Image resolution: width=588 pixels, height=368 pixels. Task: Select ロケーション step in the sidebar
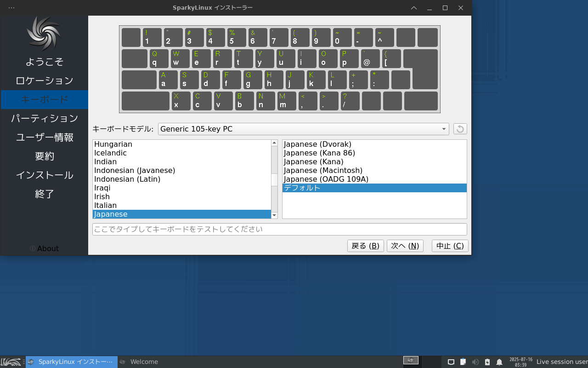click(x=44, y=80)
